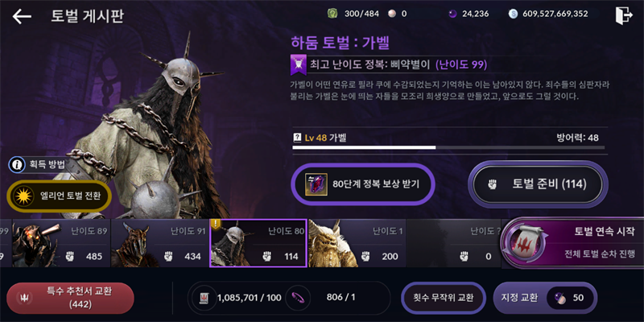Tap the purple black pearl currency icon
The image size is (644, 322).
452,14
